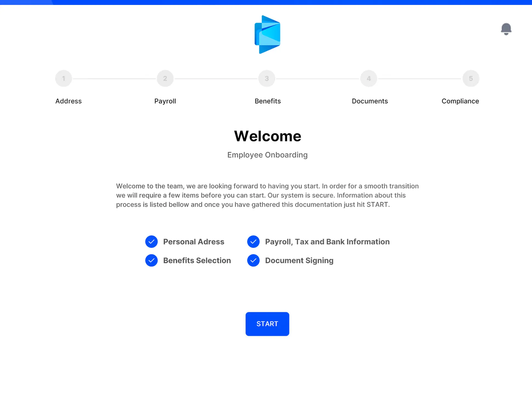Viewport: 532px width, 401px height.
Task: Click step 1 circle for Address
Action: (63, 78)
